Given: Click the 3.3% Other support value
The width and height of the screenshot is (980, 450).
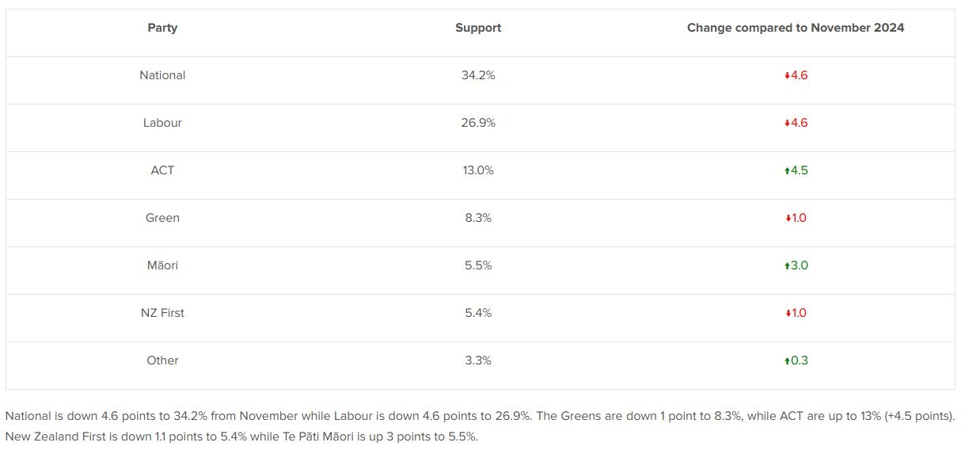Looking at the screenshot, I should point(478,360).
